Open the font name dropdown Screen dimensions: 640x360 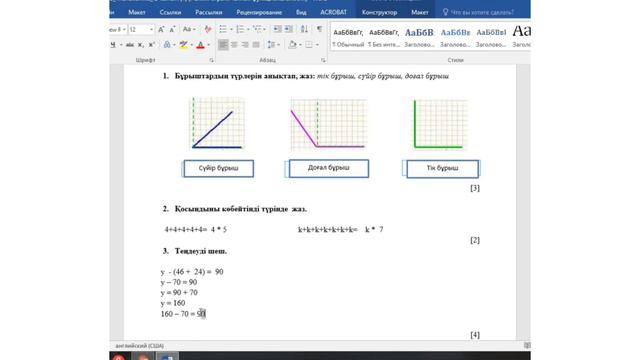click(x=124, y=29)
